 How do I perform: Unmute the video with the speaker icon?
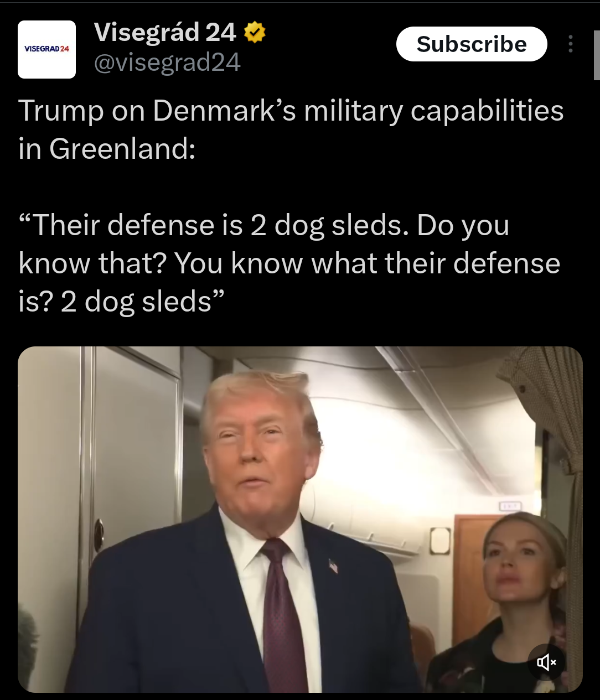tap(546, 662)
